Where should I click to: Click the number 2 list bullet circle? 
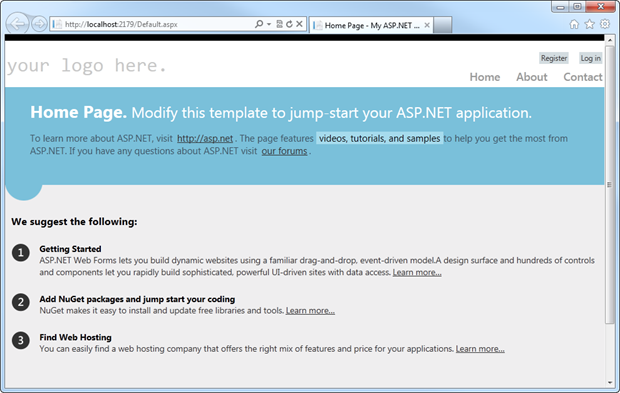tap(21, 302)
